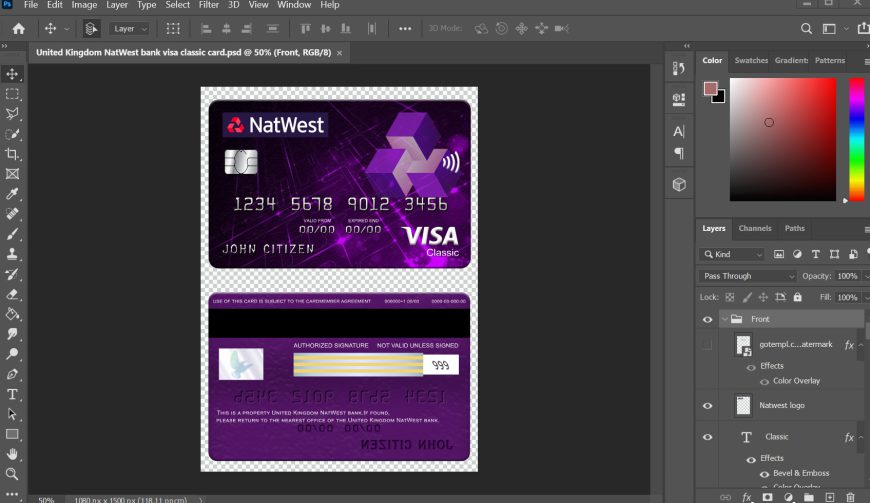Viewport: 870px width, 503px height.
Task: Click the Home icon in options bar
Action: pos(19,29)
